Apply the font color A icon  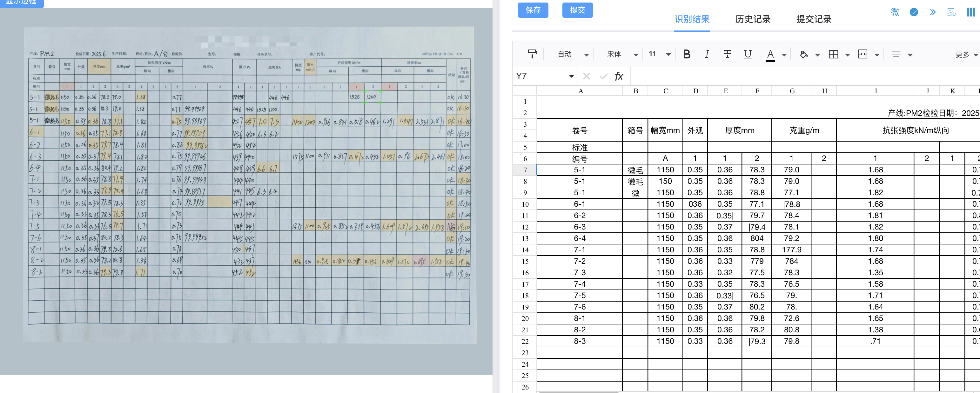tap(770, 55)
